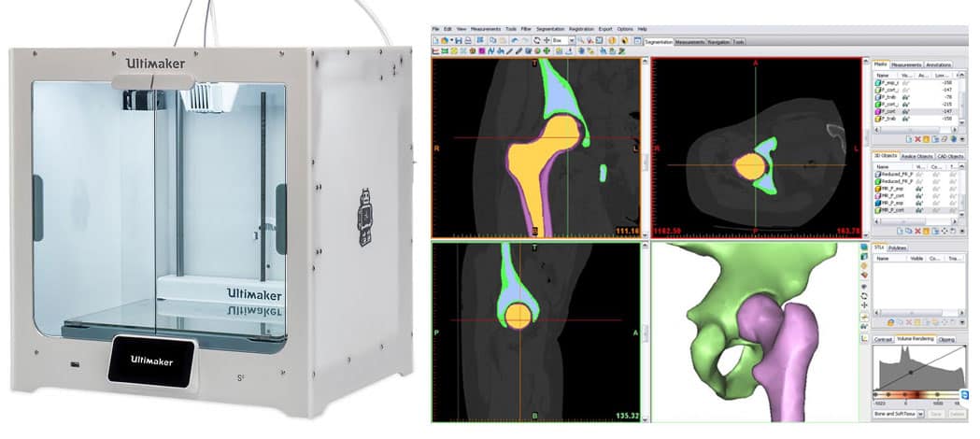Open the Help menu
Viewport: 980px width, 439px height.
[642, 29]
